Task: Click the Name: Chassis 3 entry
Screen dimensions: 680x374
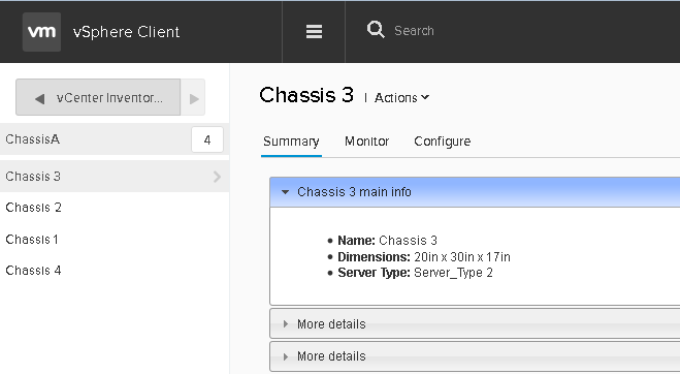Action: tap(387, 240)
